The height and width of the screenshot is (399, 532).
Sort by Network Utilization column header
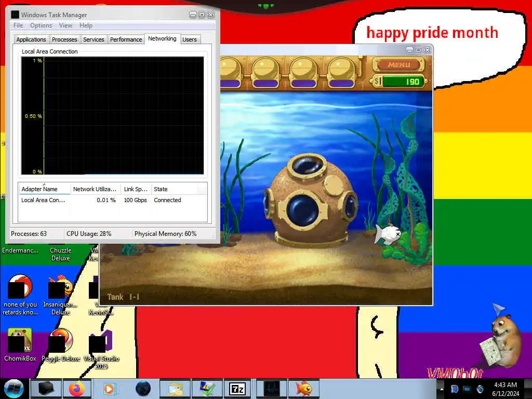pos(95,189)
